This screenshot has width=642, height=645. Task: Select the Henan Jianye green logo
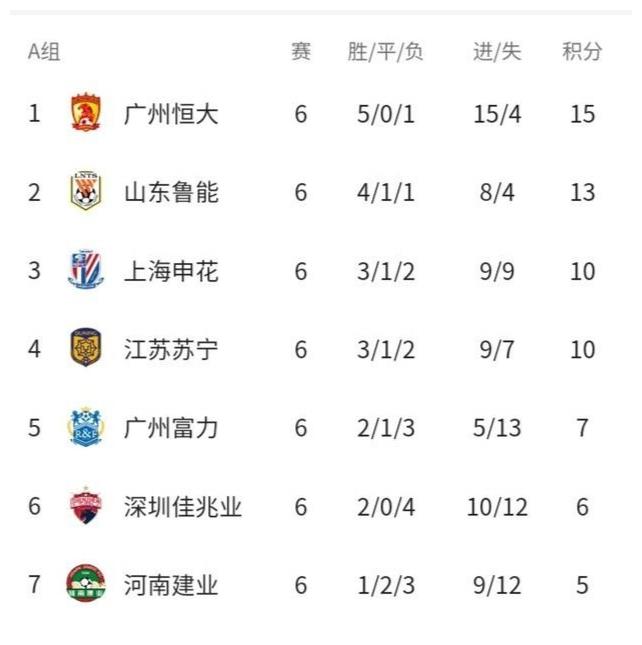click(x=86, y=583)
